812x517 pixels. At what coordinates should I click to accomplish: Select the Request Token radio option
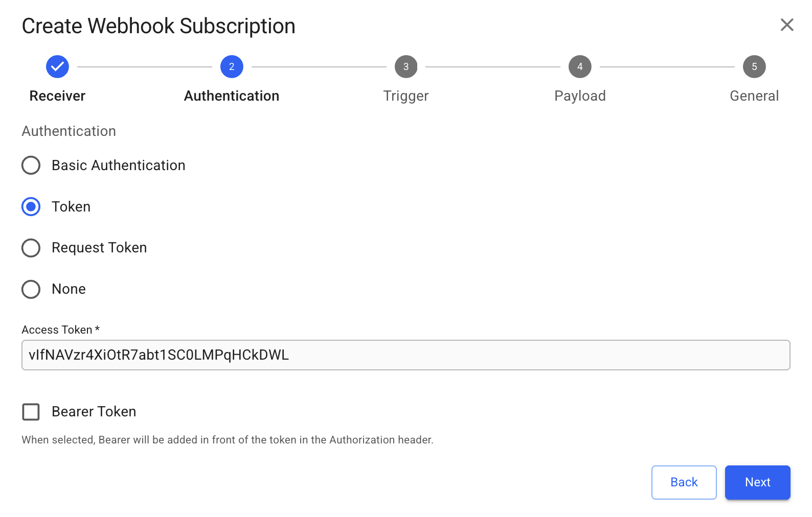(31, 248)
